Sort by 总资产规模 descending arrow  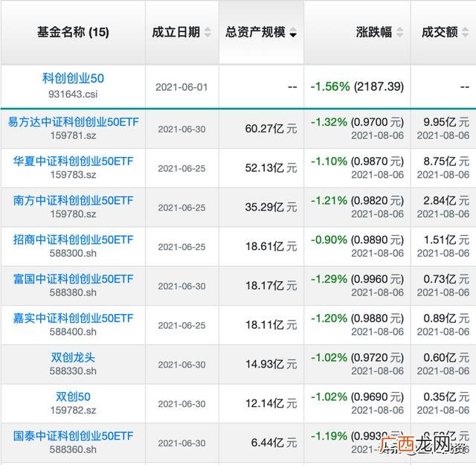[x=293, y=32]
